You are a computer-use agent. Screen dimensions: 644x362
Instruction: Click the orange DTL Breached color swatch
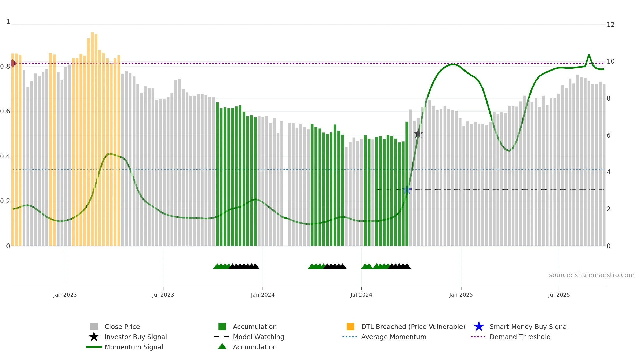350,327
